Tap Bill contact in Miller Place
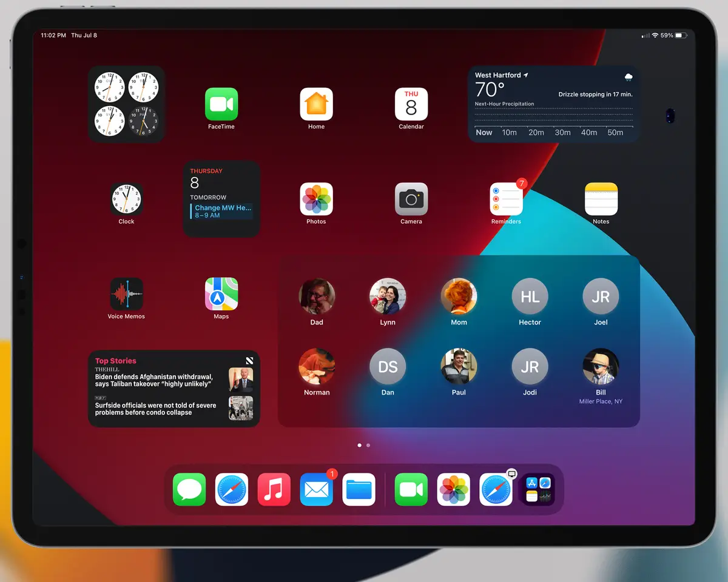The height and width of the screenshot is (582, 728). click(601, 366)
